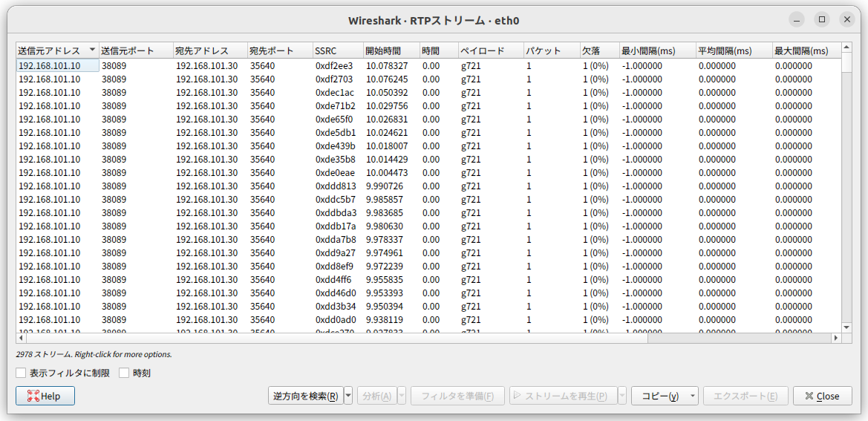Select the row with SSRC 0xddd813

tap(336, 186)
